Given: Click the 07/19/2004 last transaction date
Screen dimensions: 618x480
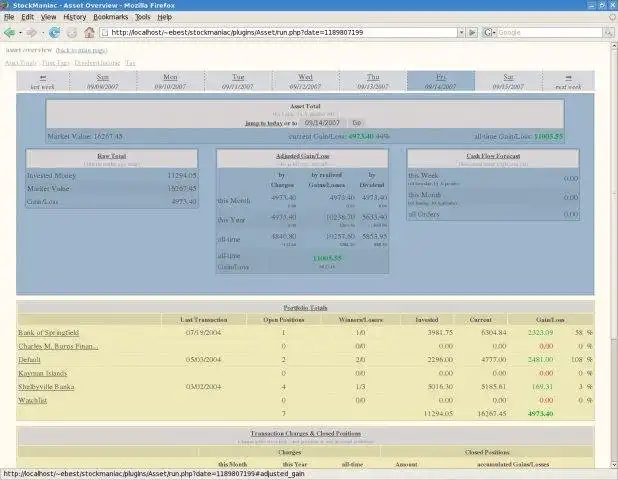Looking at the screenshot, I should pos(203,333).
